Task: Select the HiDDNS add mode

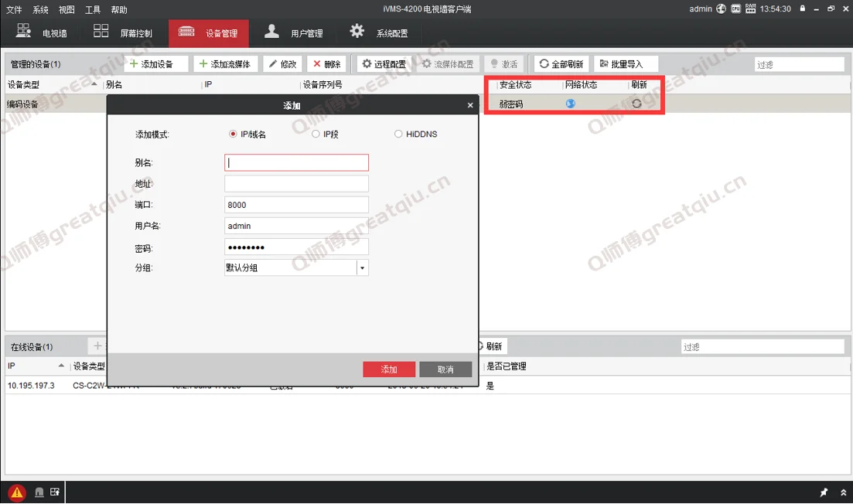Action: [x=398, y=134]
